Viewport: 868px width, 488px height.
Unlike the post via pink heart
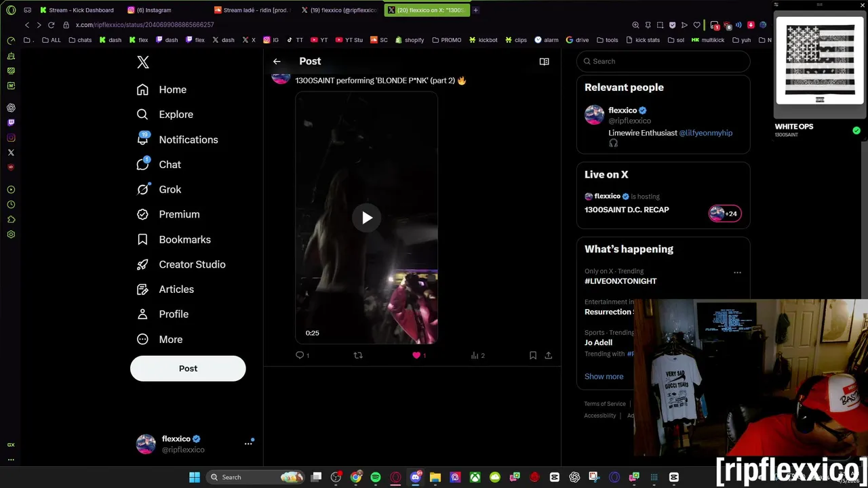click(416, 355)
